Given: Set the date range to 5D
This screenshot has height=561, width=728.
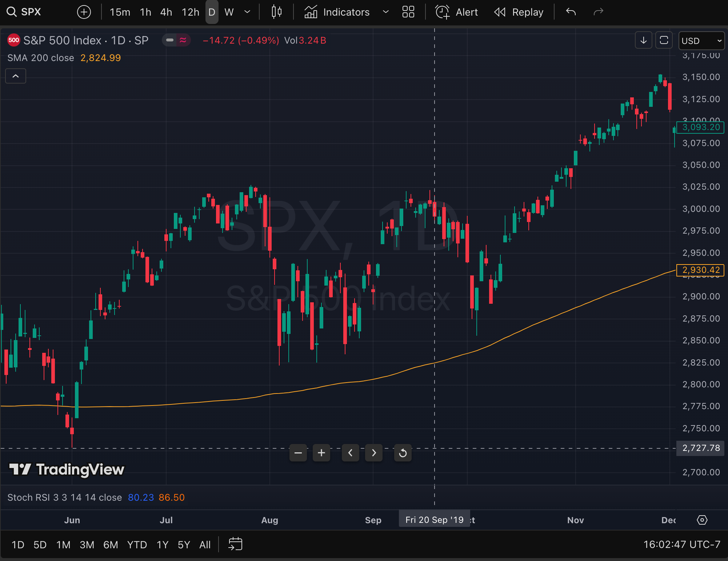Looking at the screenshot, I should tap(40, 545).
